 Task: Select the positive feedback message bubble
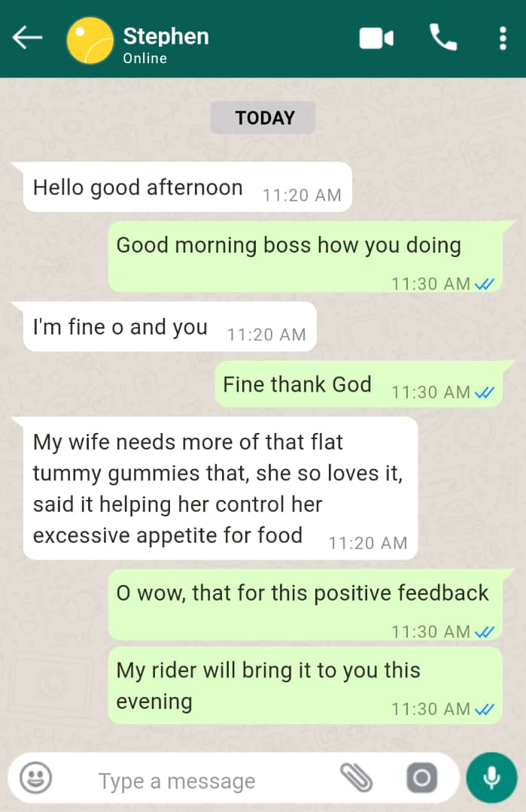coord(305,604)
